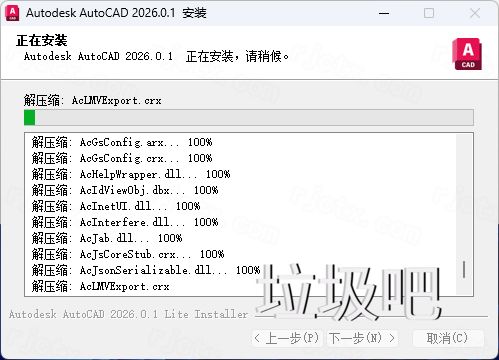The height and width of the screenshot is (360, 499).
Task: Click the AutoCAD icon in title bar
Action: [12, 13]
